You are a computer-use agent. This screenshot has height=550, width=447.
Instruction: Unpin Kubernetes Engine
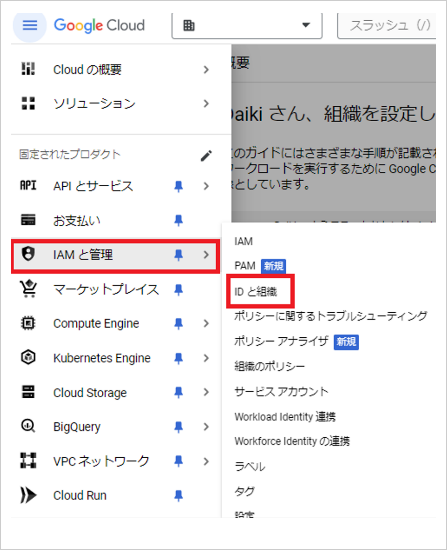point(179,358)
